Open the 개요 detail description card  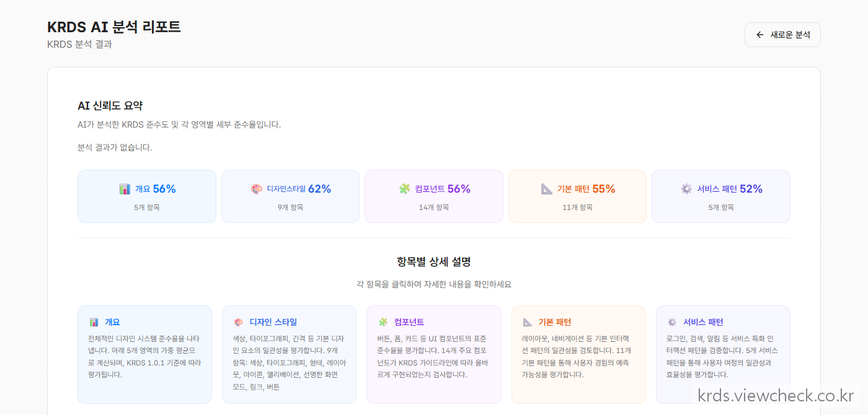144,354
